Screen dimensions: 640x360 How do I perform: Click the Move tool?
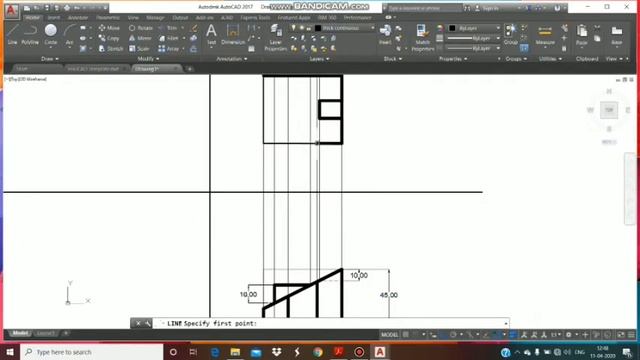(x=109, y=28)
